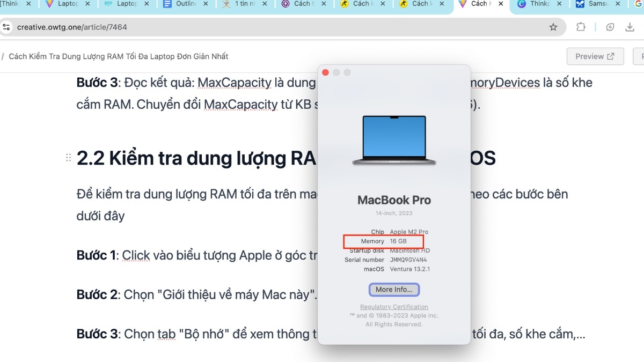Click the "Apple M2 Pro" chip value

coord(409,232)
